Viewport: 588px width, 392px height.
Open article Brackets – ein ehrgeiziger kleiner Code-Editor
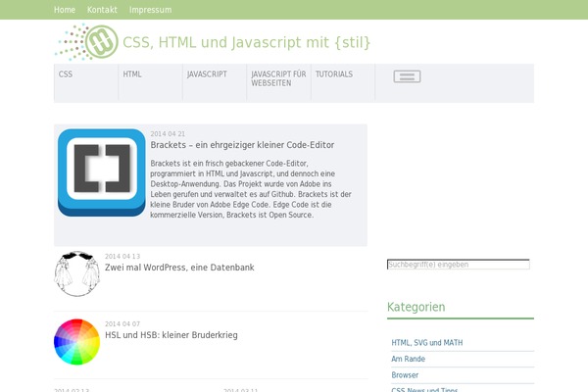[x=242, y=145]
